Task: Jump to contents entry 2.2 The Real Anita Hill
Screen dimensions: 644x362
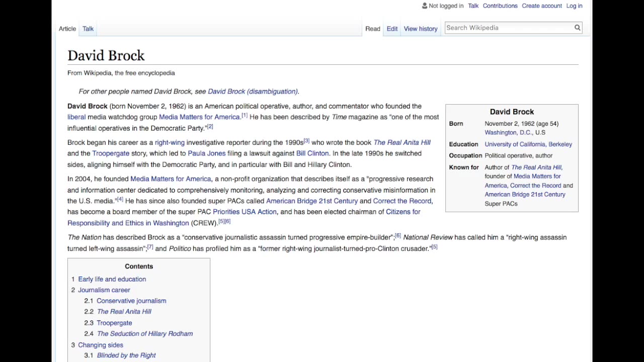Action: [124, 312]
